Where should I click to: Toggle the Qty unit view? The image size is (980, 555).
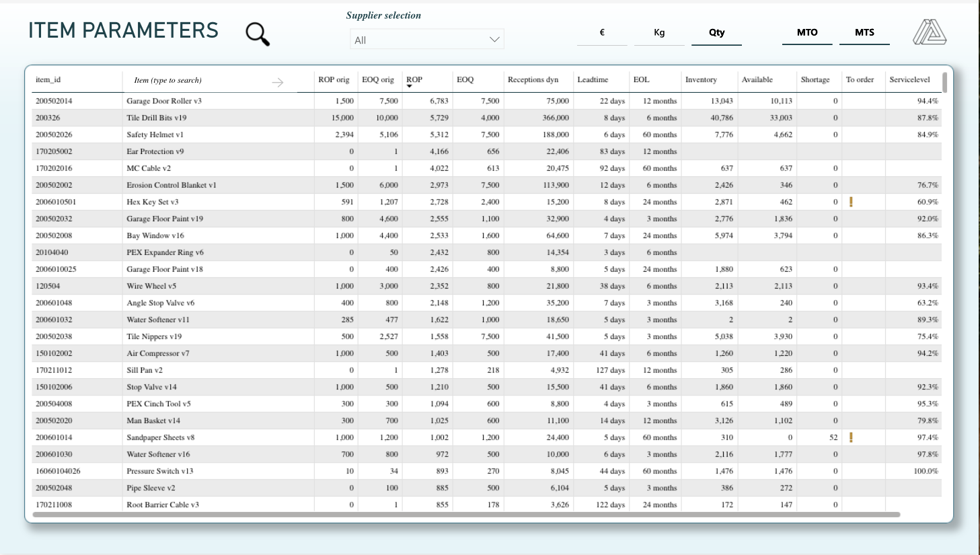[716, 32]
